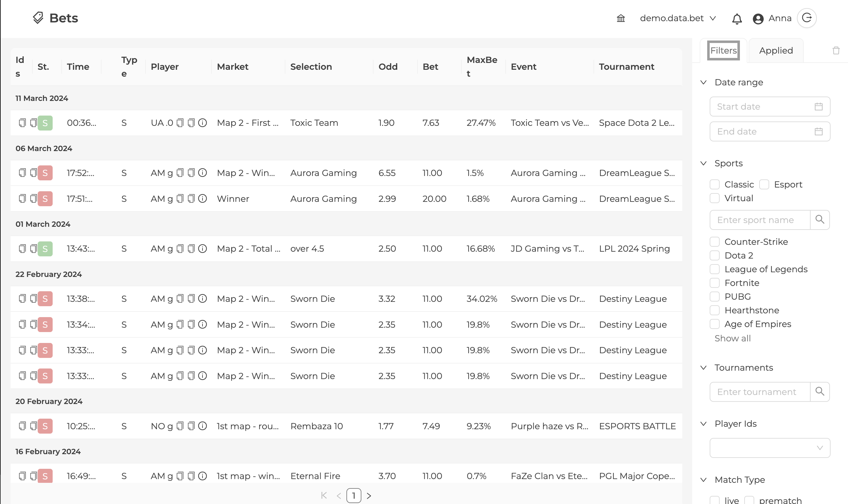Tick the Virtual checkbox
The width and height of the screenshot is (848, 504).
[715, 198]
